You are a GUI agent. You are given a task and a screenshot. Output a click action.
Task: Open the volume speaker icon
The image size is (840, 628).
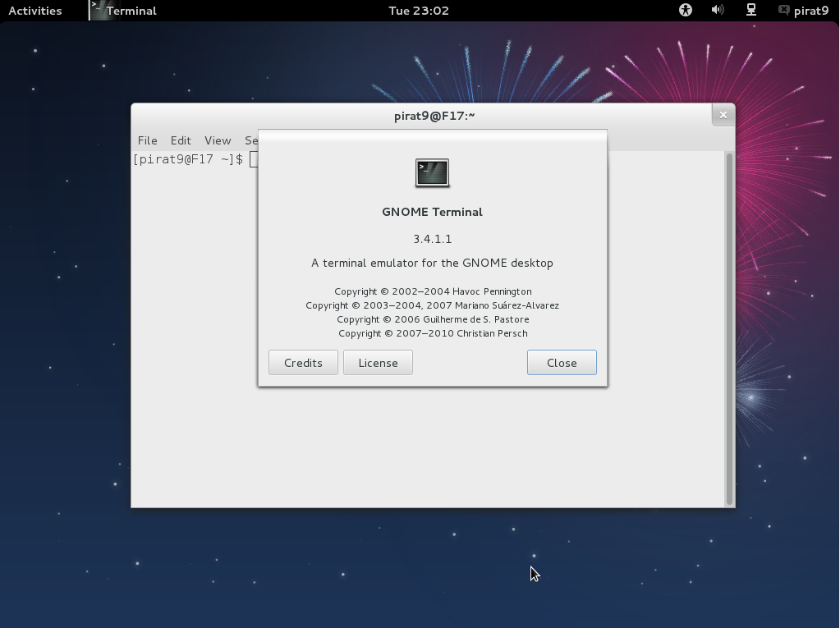[x=718, y=10]
